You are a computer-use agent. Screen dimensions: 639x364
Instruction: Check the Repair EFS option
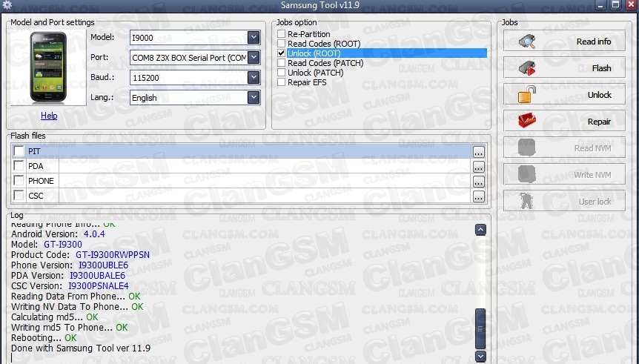pyautogui.click(x=281, y=82)
